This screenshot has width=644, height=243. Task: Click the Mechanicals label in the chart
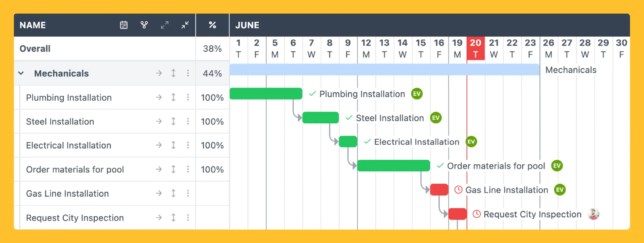[x=570, y=70]
